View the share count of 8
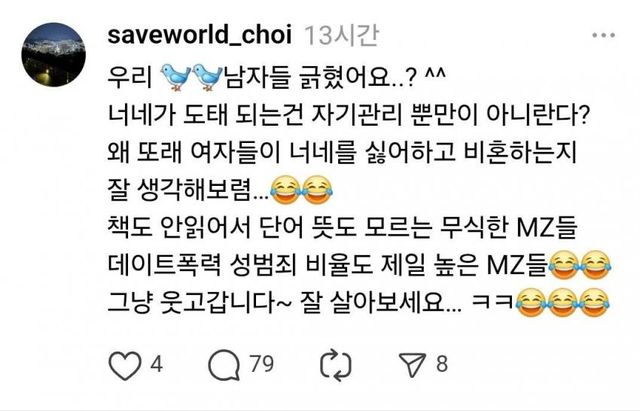The height and width of the screenshot is (411, 640). tap(442, 364)
